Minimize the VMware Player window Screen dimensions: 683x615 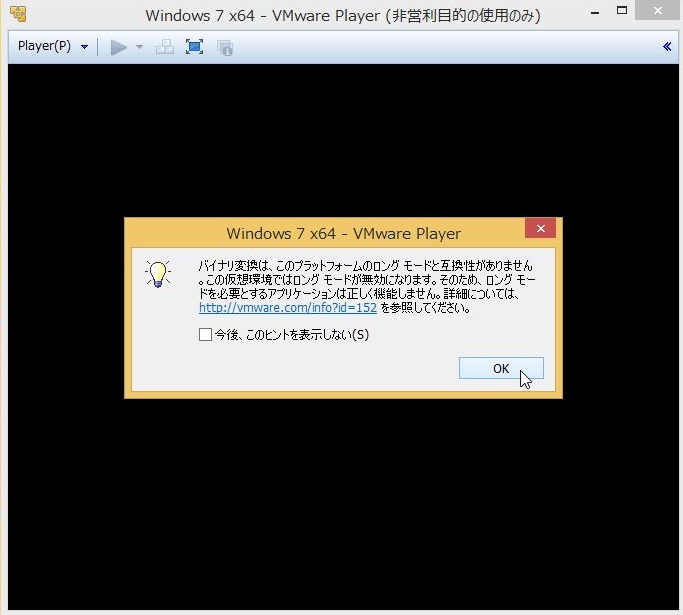[x=595, y=11]
